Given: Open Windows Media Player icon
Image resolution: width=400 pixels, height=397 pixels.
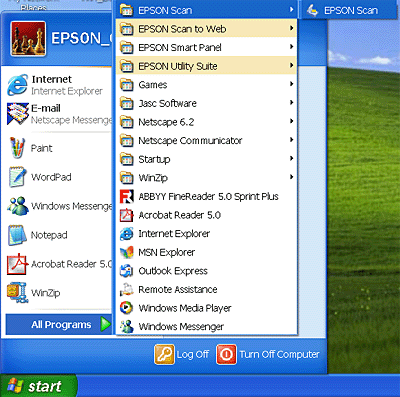Looking at the screenshot, I should (127, 308).
